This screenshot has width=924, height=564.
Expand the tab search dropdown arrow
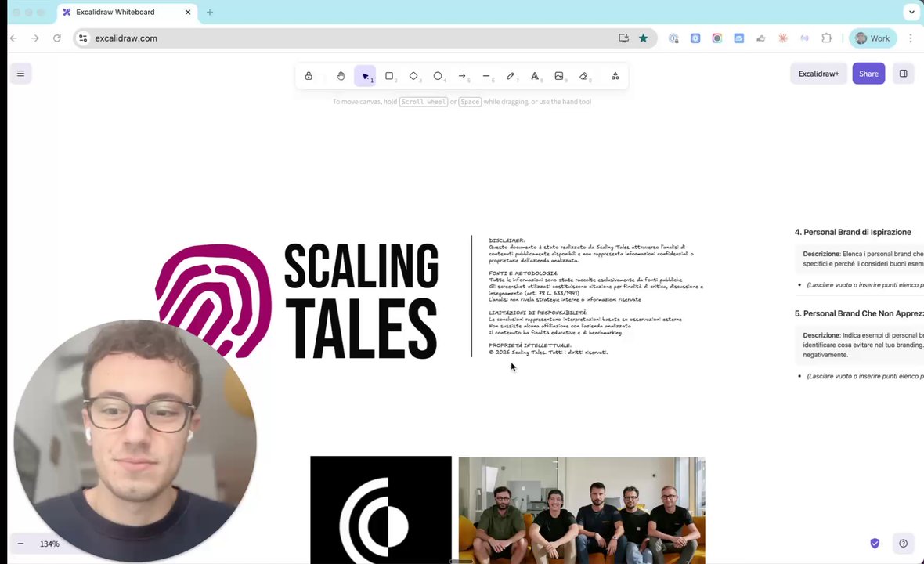click(911, 12)
